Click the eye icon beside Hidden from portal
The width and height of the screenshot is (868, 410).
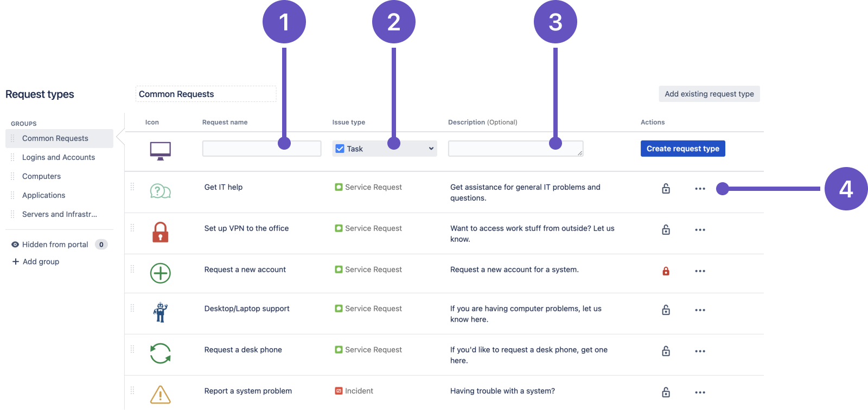point(15,245)
